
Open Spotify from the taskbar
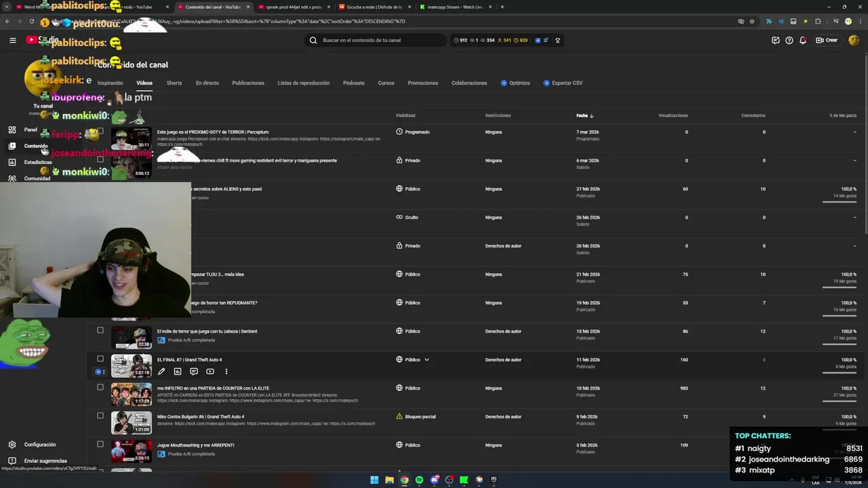coord(419,480)
